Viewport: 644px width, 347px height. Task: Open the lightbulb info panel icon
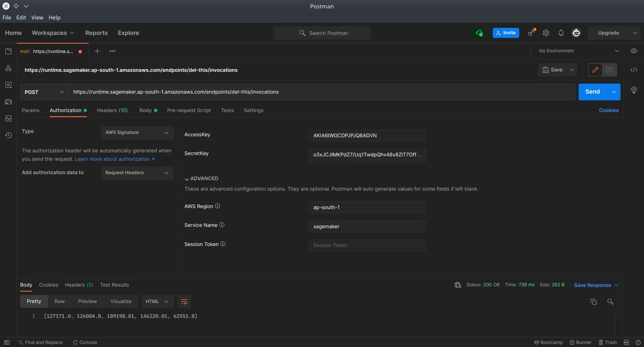point(634,90)
